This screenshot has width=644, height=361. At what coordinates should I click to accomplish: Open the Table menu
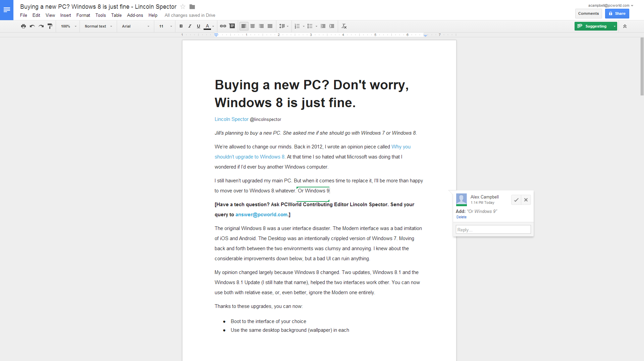pyautogui.click(x=116, y=15)
